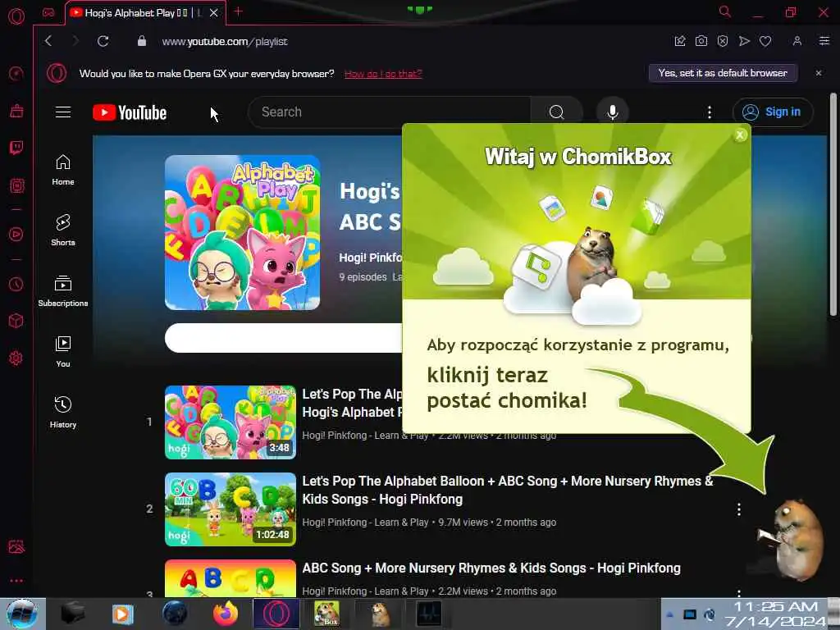Open the Player icon in Opera sidebar
The image size is (840, 630).
tap(16, 234)
